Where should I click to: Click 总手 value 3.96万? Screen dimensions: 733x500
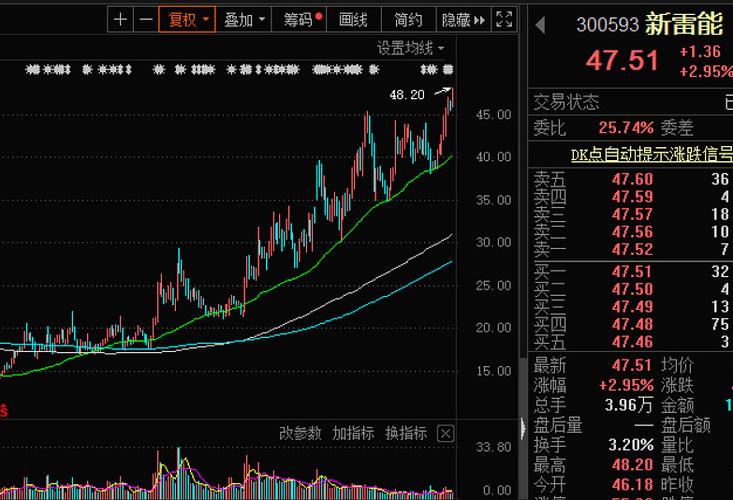pos(628,405)
